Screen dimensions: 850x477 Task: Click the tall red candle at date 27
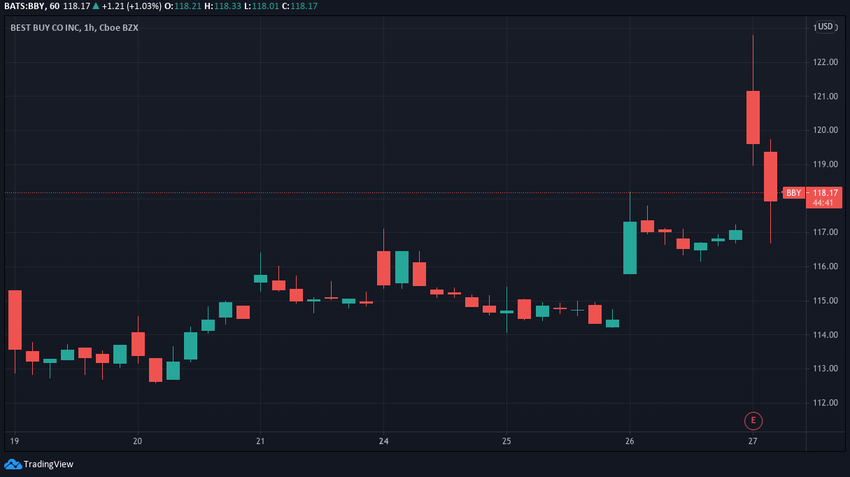pos(753,117)
